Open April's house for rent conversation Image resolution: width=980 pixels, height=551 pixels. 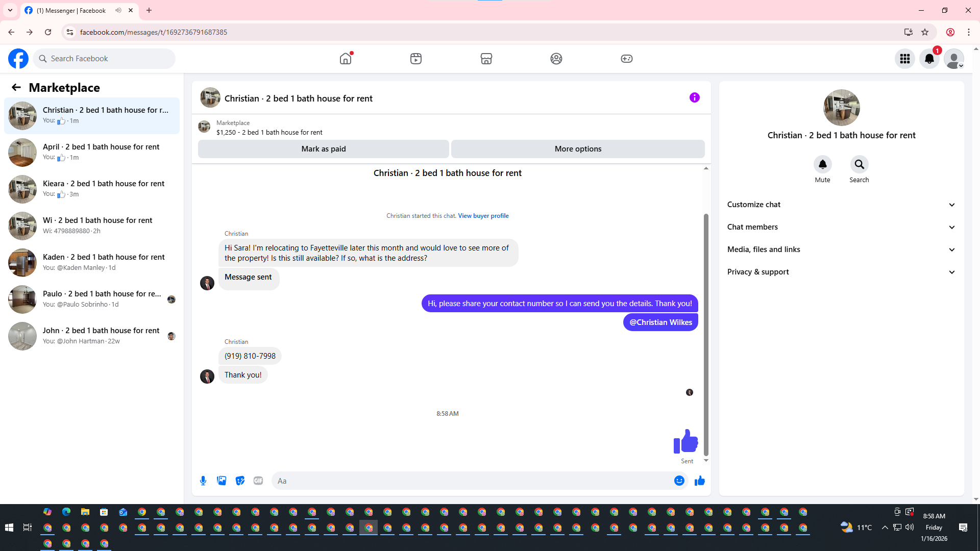92,152
